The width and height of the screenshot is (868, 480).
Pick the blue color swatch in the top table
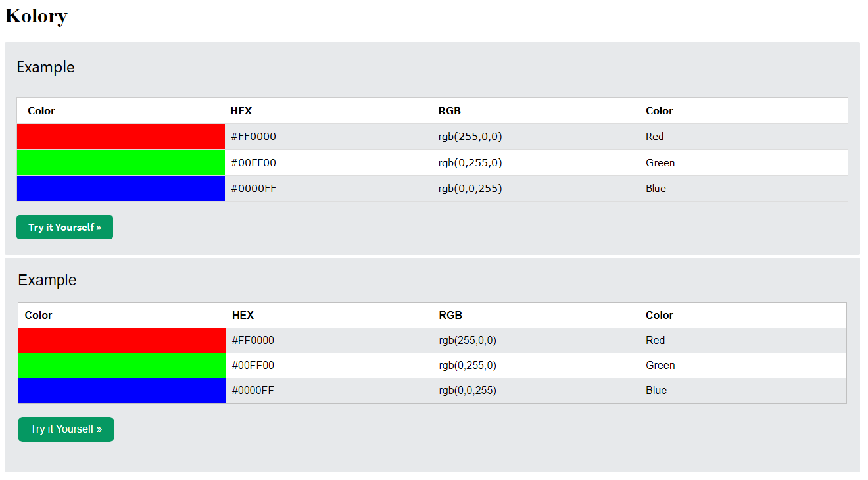121,189
